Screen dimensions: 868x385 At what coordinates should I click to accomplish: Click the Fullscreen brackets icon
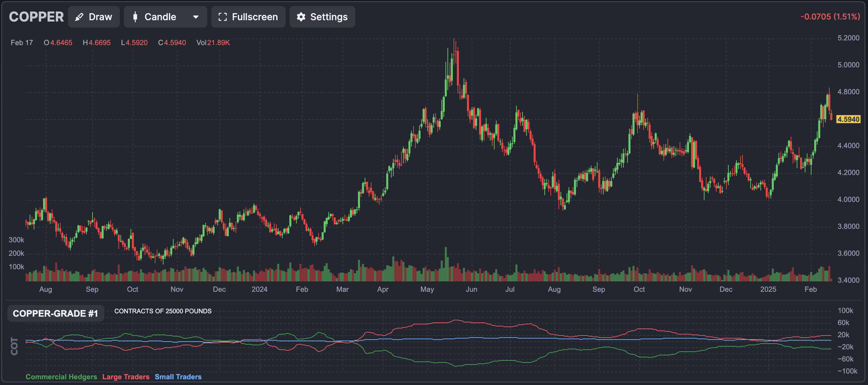click(x=222, y=17)
